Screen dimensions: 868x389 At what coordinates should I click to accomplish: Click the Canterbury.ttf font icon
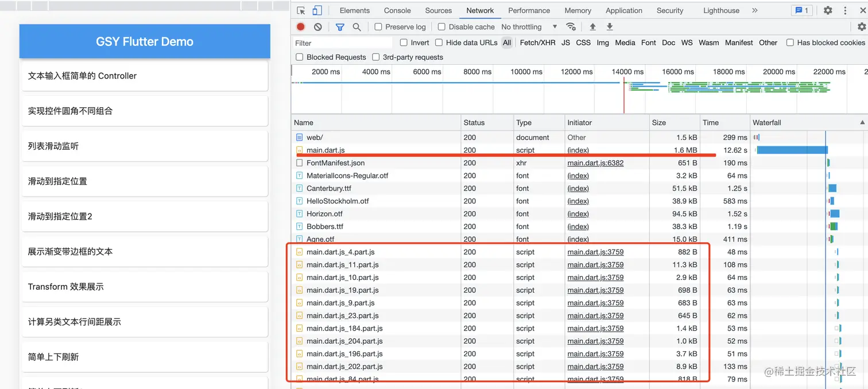(299, 188)
